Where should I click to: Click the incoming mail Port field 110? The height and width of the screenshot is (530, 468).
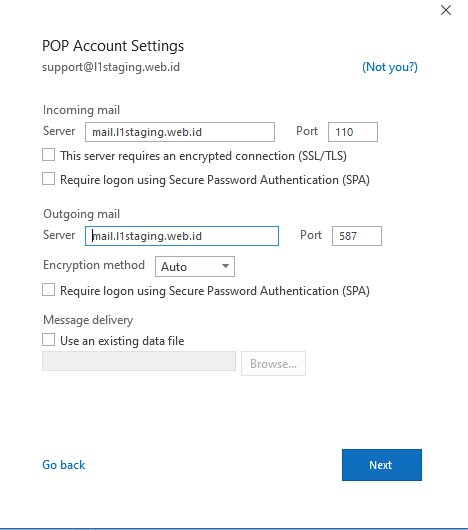tap(353, 132)
